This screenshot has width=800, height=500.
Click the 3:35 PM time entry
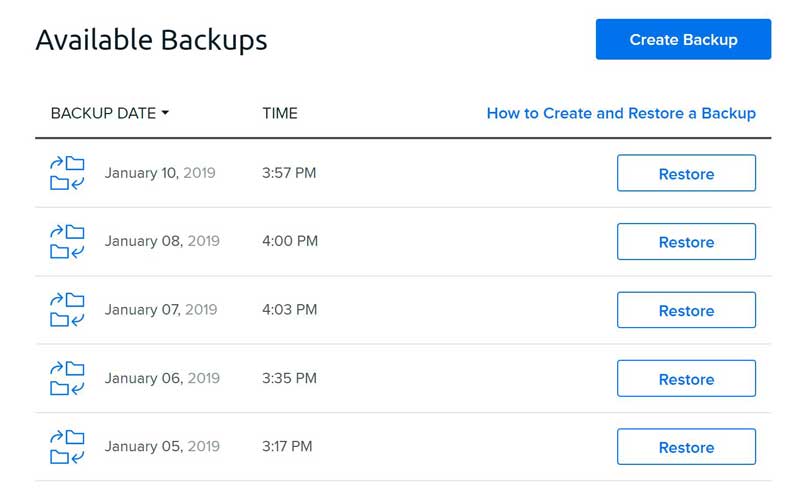pos(289,378)
